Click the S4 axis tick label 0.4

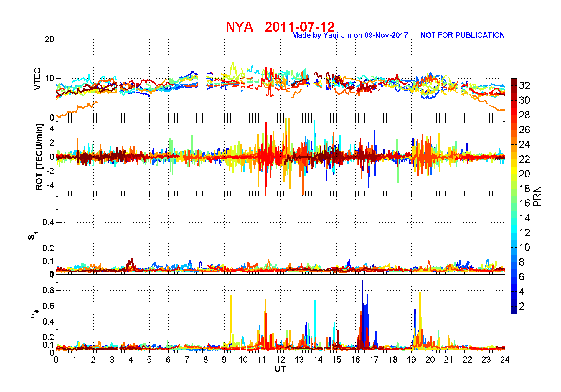(48, 222)
